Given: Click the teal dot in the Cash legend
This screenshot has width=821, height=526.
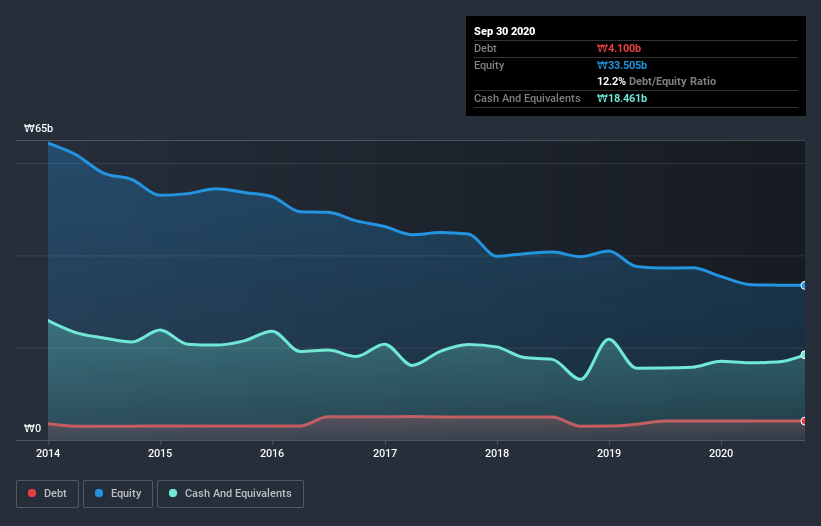Looking at the screenshot, I should point(174,493).
